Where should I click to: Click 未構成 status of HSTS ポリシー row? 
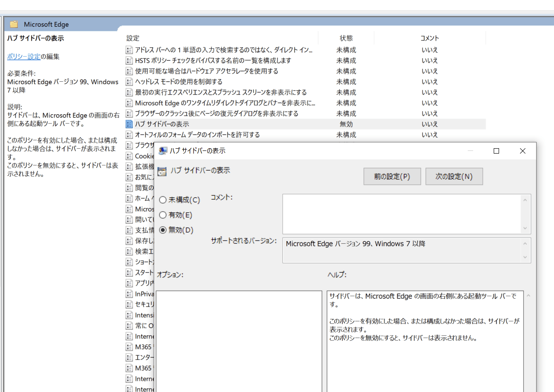click(x=346, y=60)
